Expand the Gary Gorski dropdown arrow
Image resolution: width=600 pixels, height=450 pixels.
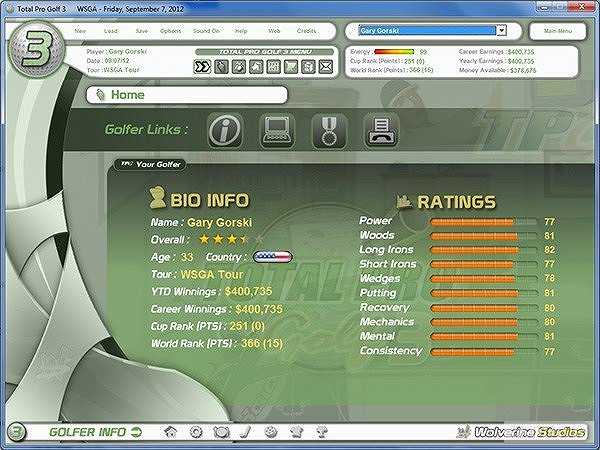pyautogui.click(x=502, y=30)
